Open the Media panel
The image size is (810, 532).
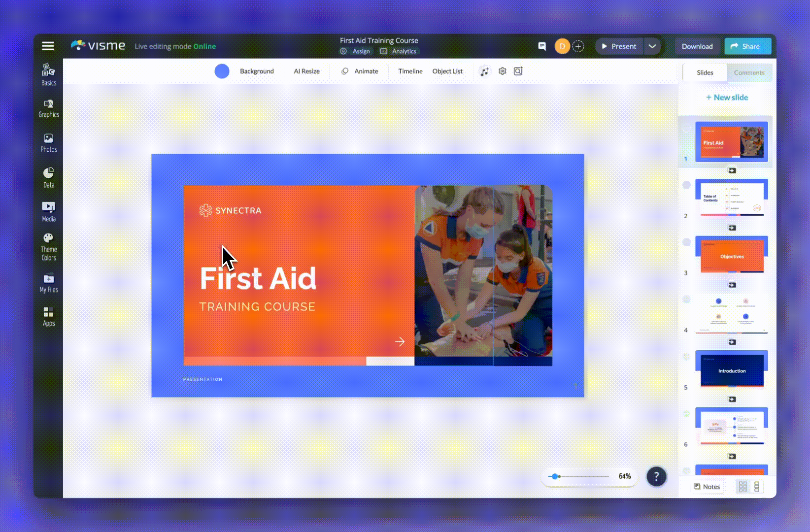pos(48,211)
